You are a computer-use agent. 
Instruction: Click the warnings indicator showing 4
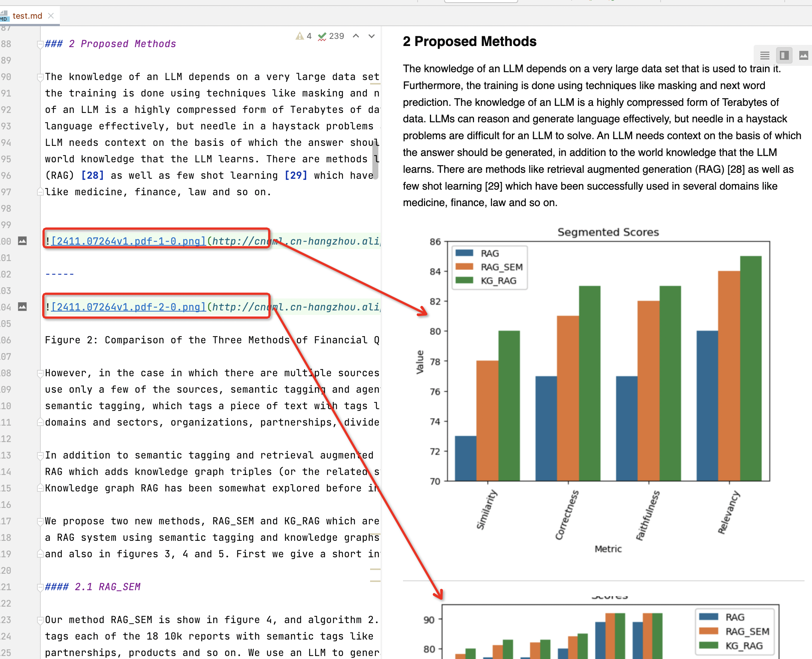(304, 36)
